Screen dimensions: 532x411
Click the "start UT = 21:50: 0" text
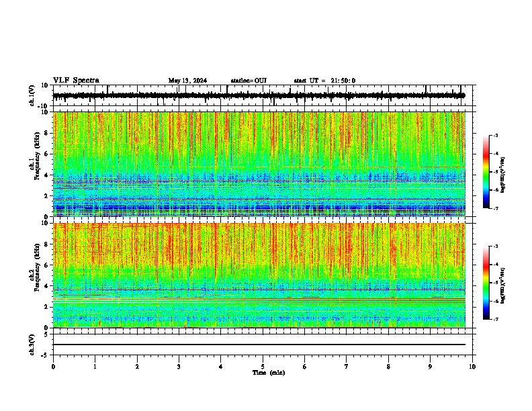click(x=324, y=81)
